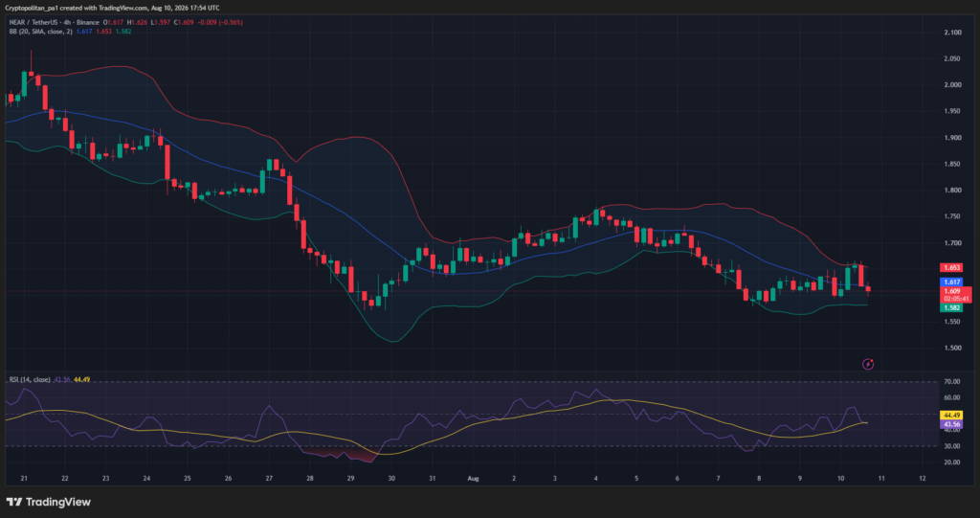The width and height of the screenshot is (980, 518).
Task: Click the red 1.653 price axis tag
Action: 951,268
